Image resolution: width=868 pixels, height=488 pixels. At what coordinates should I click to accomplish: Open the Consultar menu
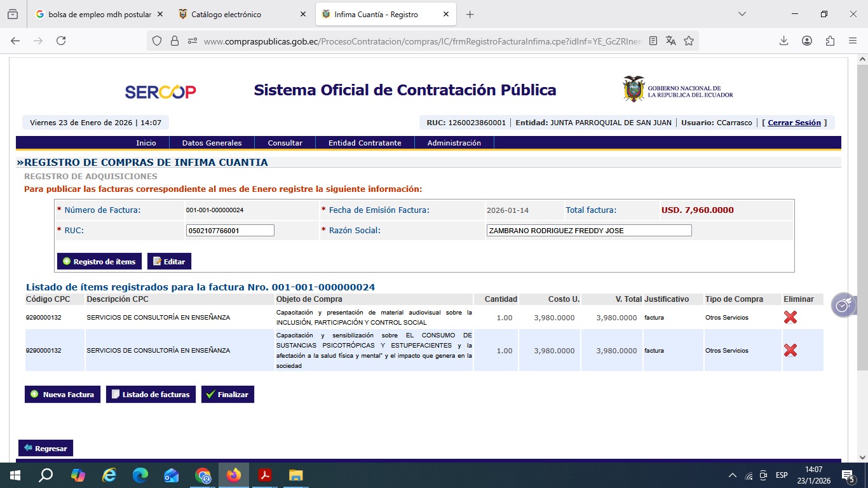pos(285,143)
